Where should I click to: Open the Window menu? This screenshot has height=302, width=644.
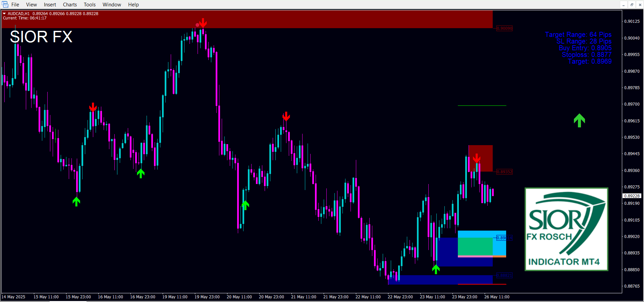112,5
